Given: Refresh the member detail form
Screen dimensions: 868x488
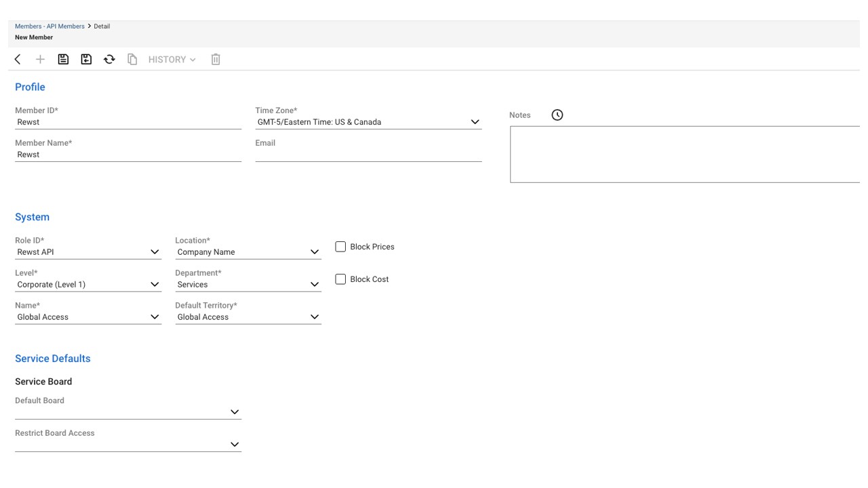Looking at the screenshot, I should (x=109, y=59).
